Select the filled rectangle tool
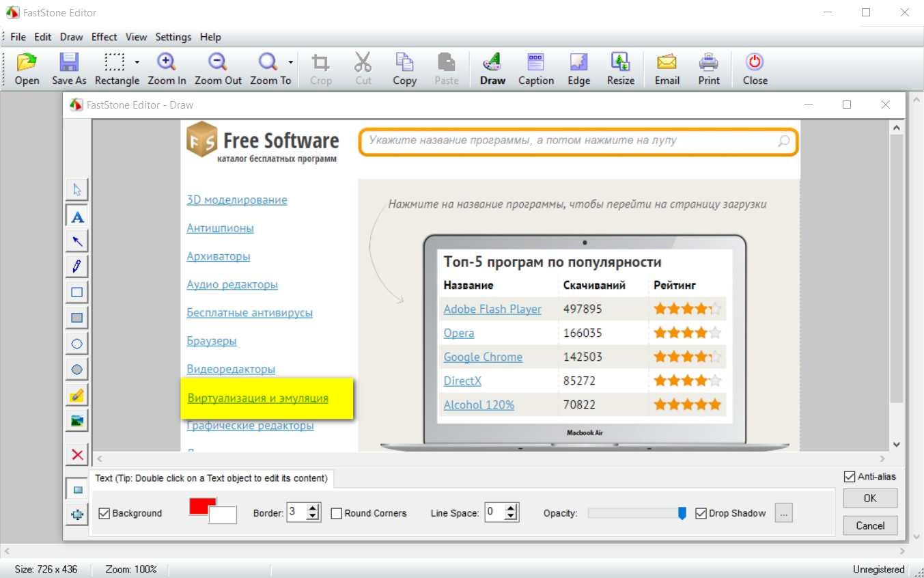 tap(77, 318)
